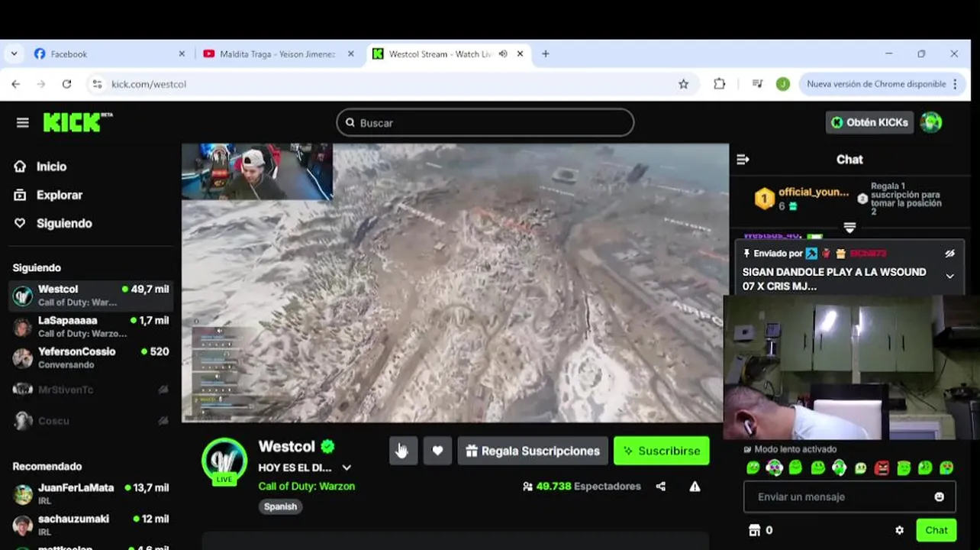
Task: Click the streamer webcam overlay in video
Action: click(257, 172)
